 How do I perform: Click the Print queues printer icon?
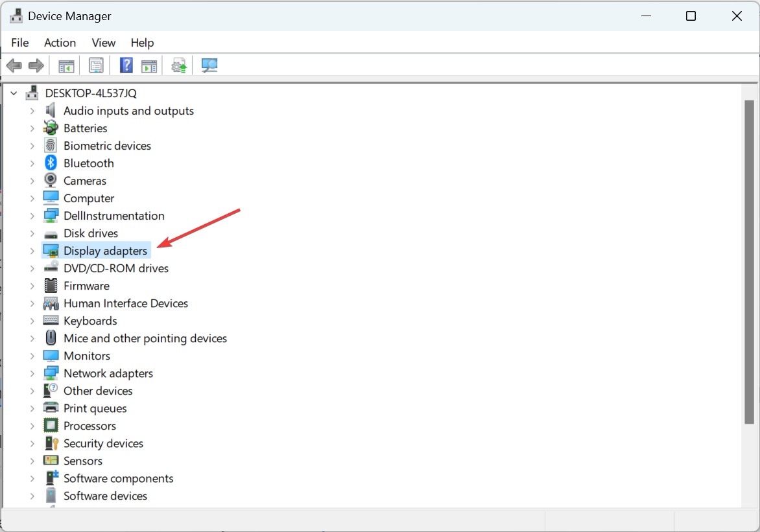(51, 408)
